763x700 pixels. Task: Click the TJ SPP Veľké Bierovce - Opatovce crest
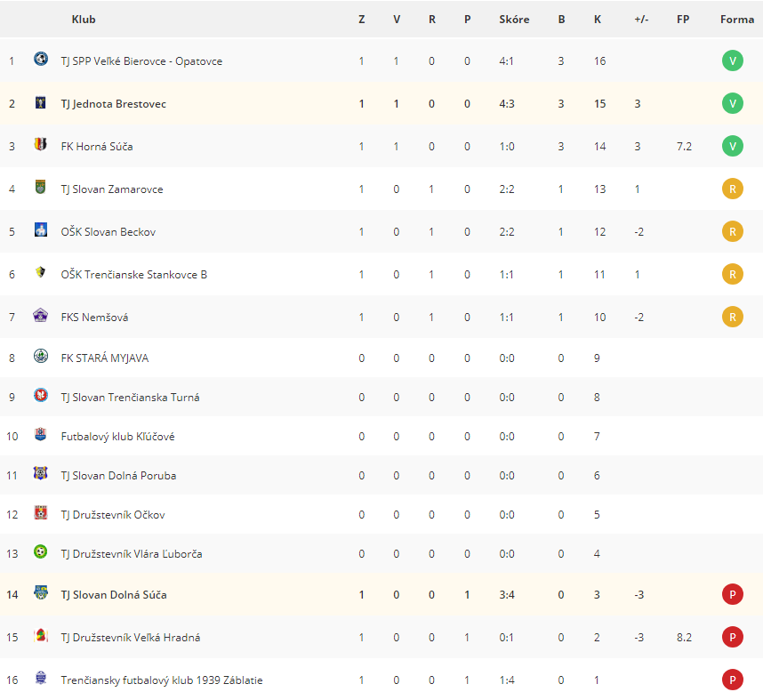[41, 60]
